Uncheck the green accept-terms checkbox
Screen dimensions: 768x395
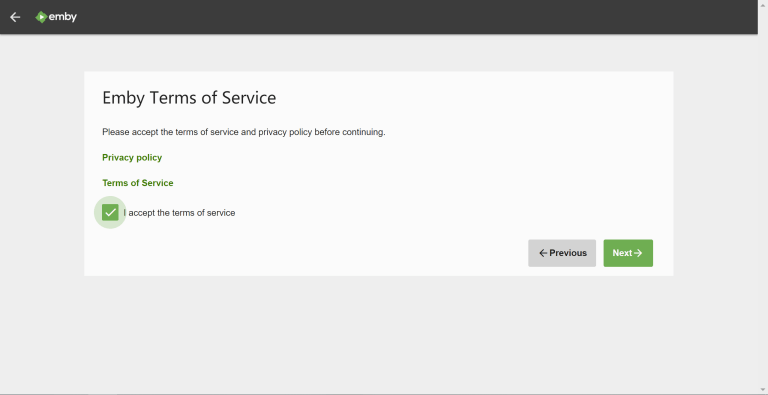110,213
